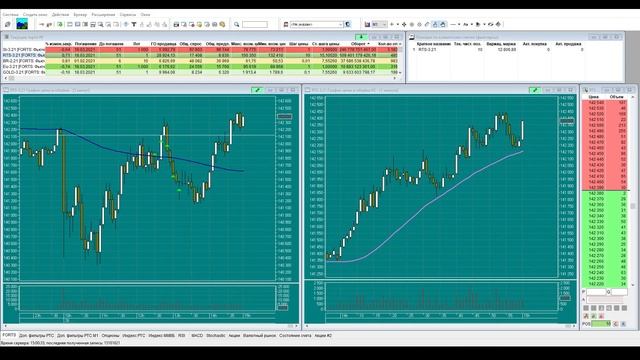Switch to the Индекс РТС tab
Image resolution: width=640 pixels, height=360 pixels.
133,336
